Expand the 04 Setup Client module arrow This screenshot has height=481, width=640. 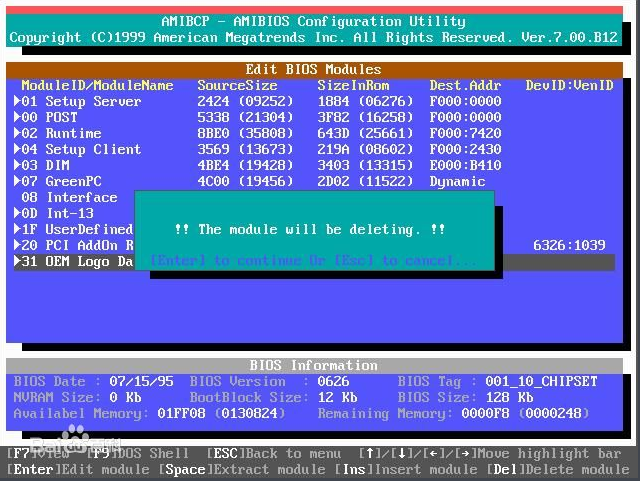point(17,149)
